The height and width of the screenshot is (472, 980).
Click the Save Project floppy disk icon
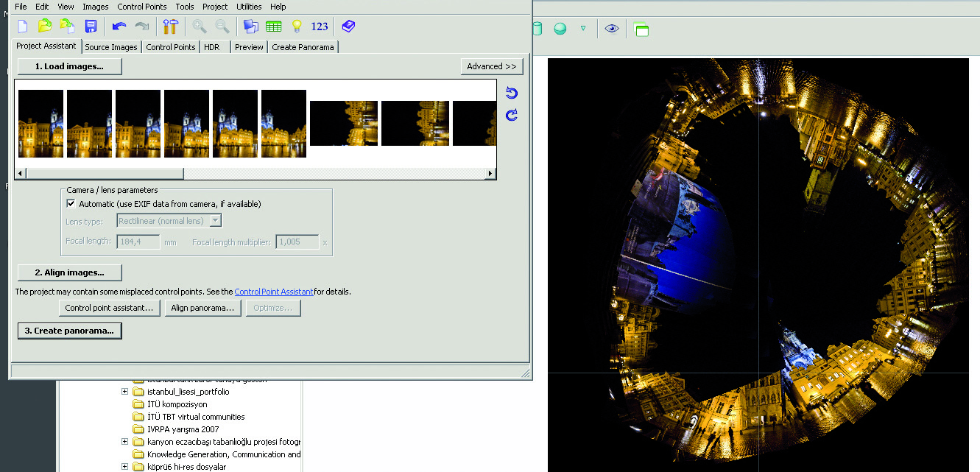91,27
